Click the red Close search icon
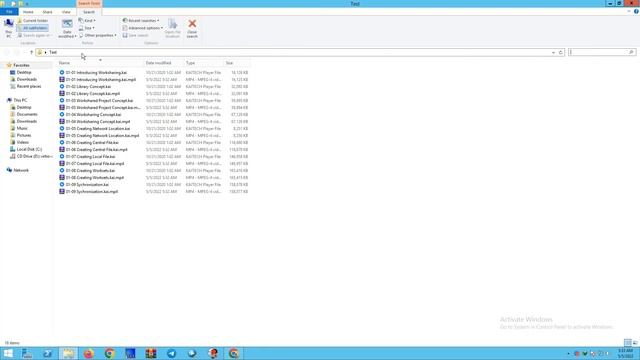 192,24
